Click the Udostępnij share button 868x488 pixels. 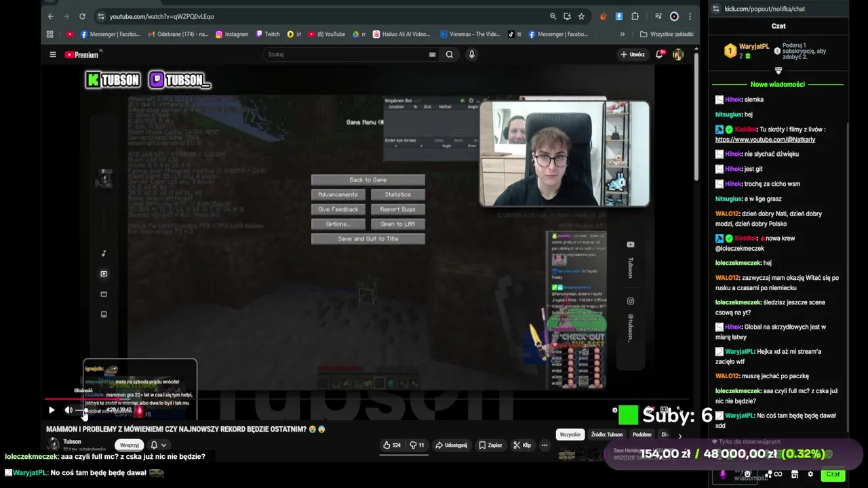coord(451,445)
